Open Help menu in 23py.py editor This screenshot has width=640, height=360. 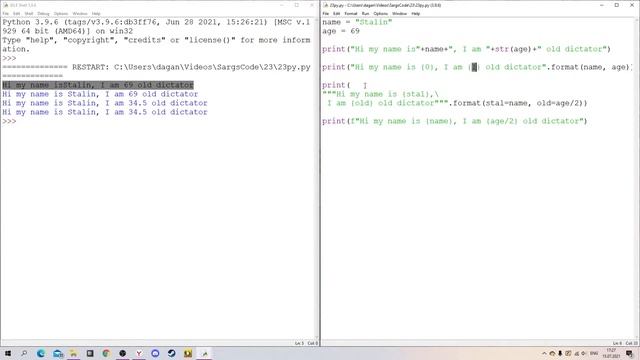[x=416, y=13]
